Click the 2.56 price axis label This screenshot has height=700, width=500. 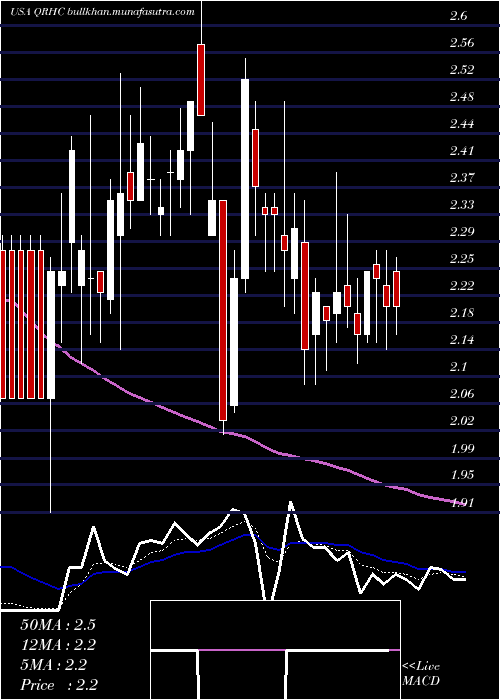462,43
